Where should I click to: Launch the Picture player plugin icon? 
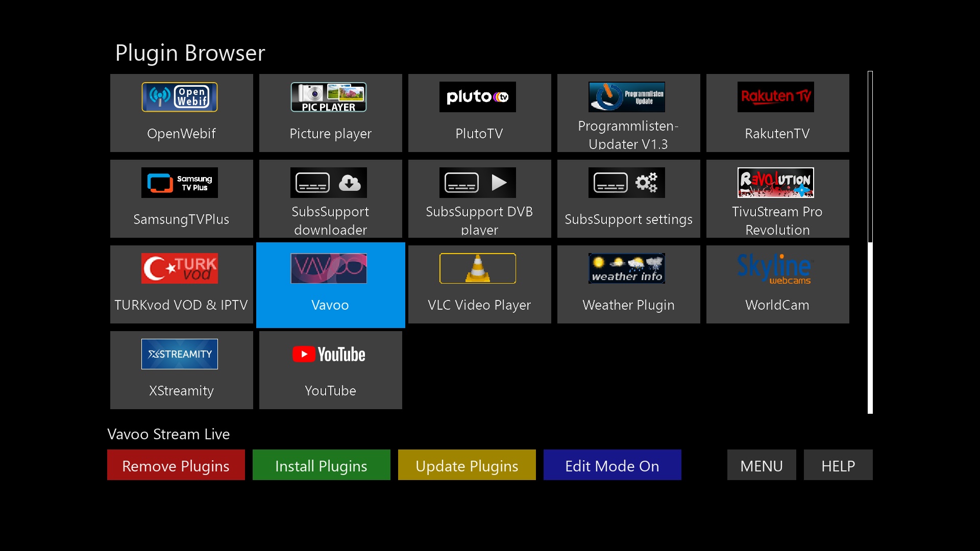tap(329, 97)
